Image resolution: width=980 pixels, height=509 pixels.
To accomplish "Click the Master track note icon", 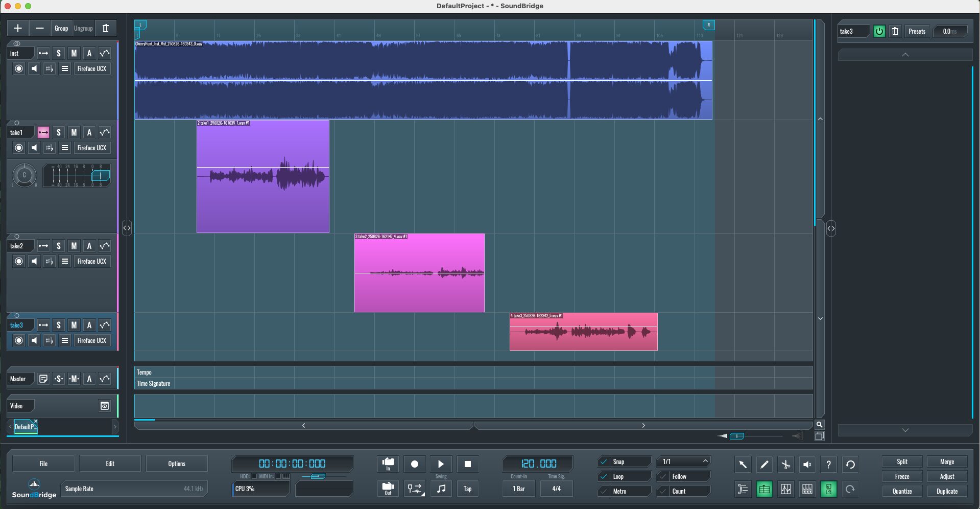I will click(x=43, y=379).
